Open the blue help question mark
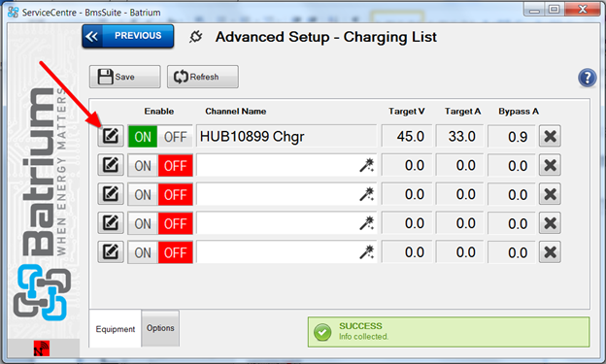Image resolution: width=606 pixels, height=364 pixels. point(587,78)
